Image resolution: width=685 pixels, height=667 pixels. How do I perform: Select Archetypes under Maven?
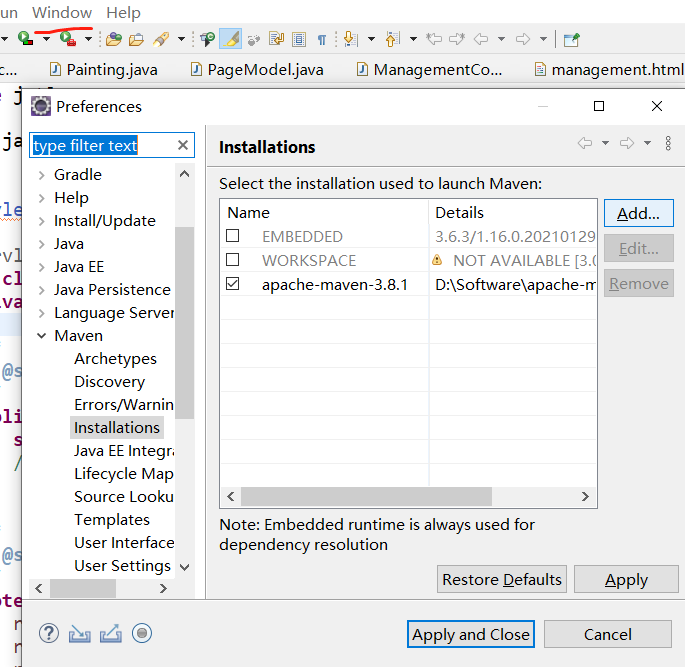coord(115,359)
